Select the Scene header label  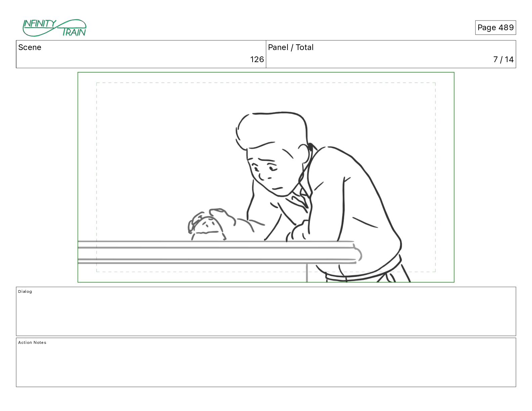(30, 47)
